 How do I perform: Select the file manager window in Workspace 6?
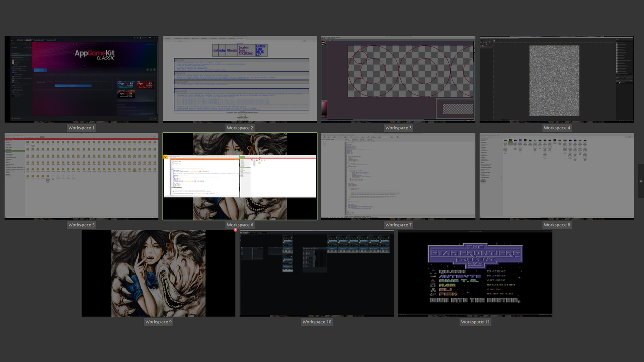pyautogui.click(x=278, y=176)
